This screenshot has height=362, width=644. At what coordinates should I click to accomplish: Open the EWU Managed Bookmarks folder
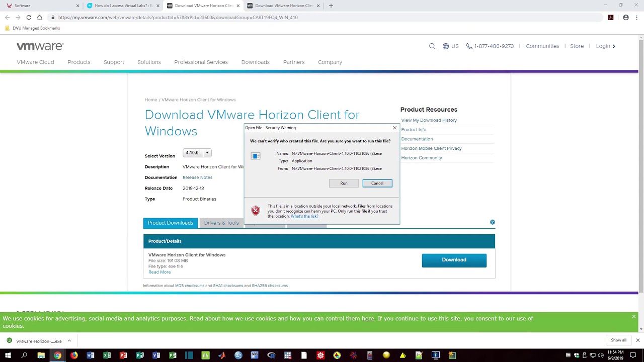(32, 28)
